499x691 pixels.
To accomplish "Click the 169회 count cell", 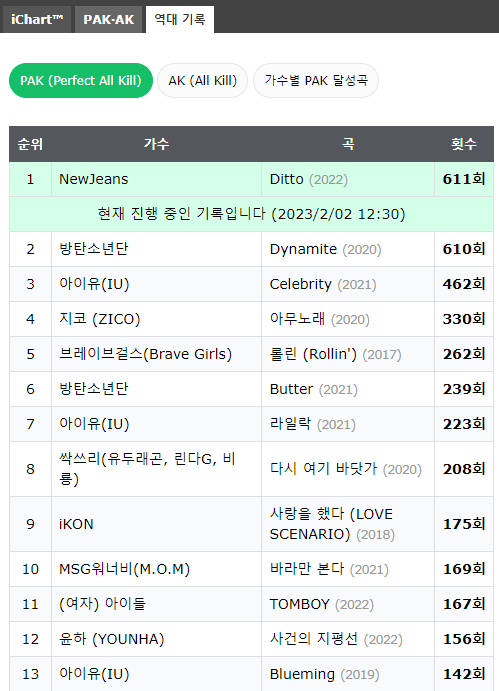I will pyautogui.click(x=464, y=569).
